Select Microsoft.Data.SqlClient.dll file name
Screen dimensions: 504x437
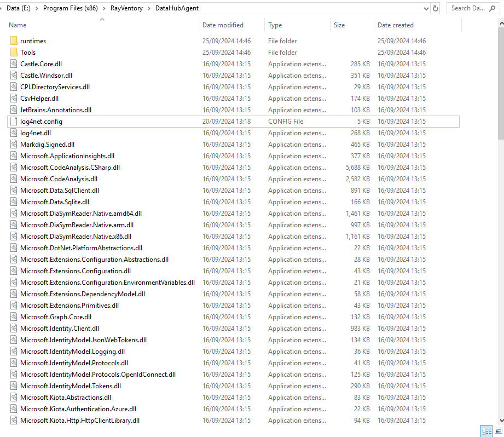(x=60, y=191)
